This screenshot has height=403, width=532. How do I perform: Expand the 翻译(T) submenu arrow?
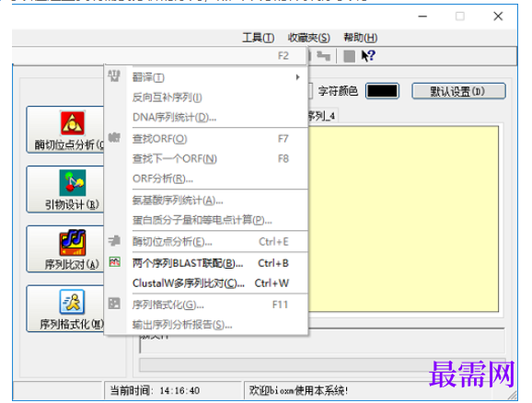coord(297,77)
